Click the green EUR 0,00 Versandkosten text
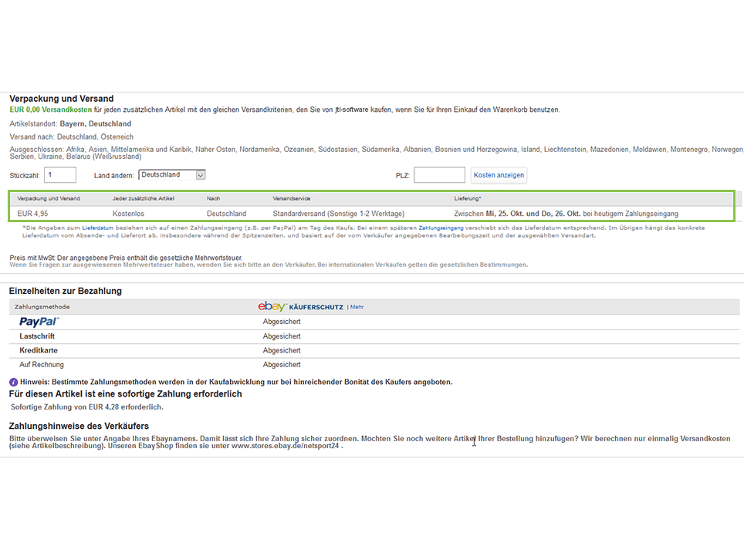 click(50, 110)
